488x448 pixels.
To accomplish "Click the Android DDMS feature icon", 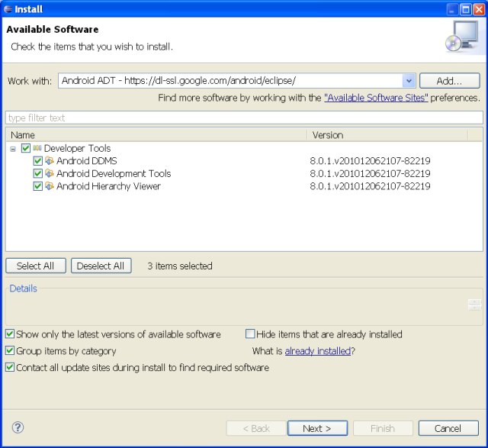I will pos(50,161).
